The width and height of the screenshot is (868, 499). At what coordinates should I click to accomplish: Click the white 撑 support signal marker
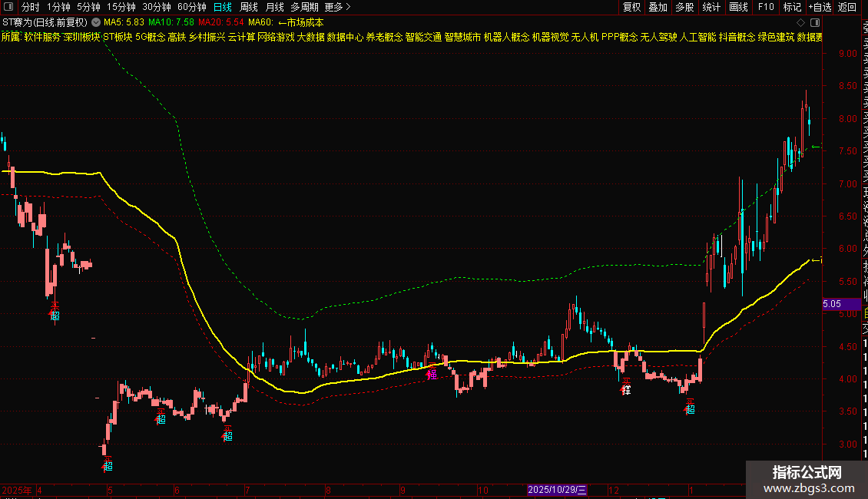(x=626, y=390)
